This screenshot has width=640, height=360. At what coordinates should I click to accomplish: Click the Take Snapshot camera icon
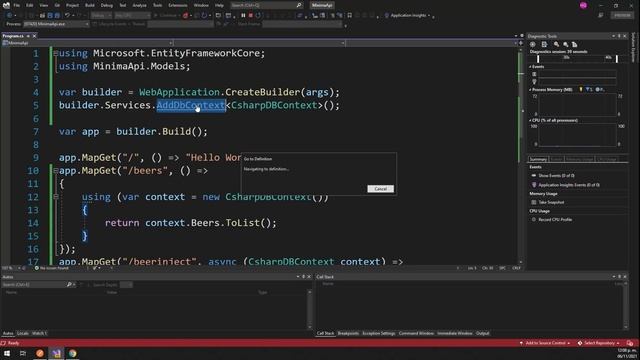(533, 202)
